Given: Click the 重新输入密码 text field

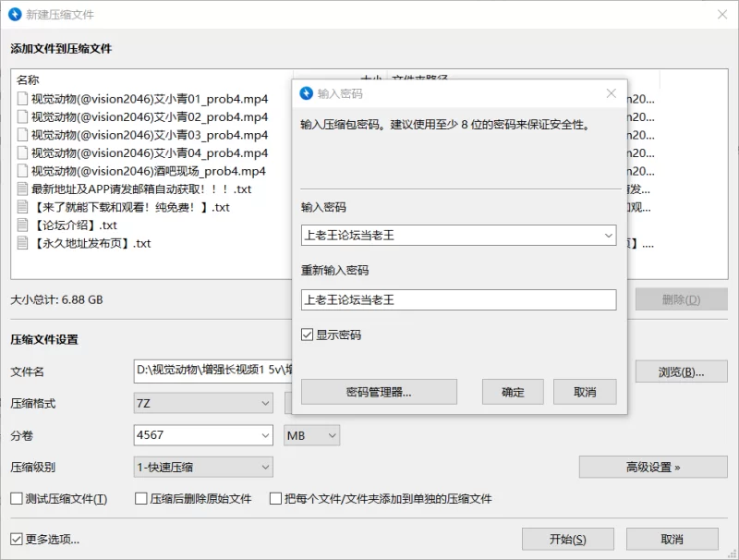Looking at the screenshot, I should (458, 299).
